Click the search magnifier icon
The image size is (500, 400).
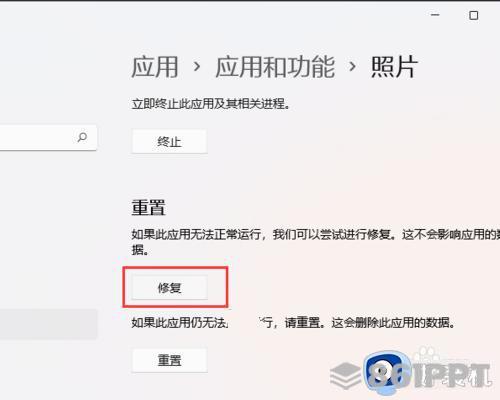(82, 137)
